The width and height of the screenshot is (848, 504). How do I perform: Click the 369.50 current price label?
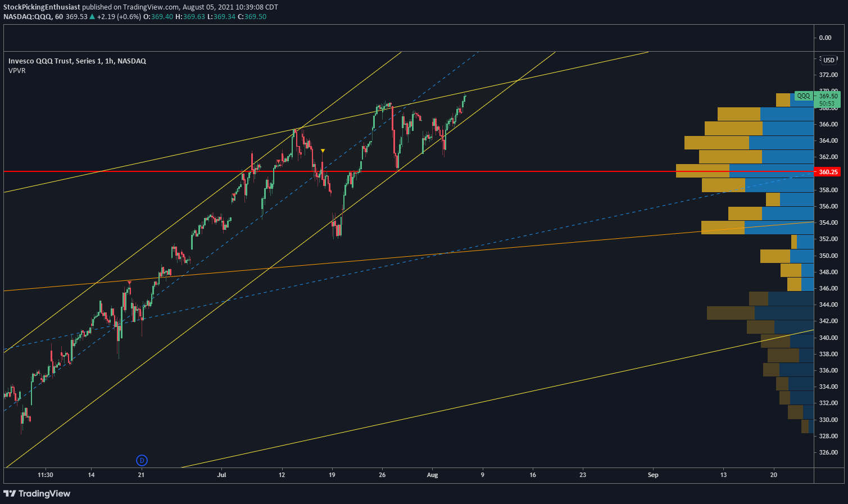tap(828, 96)
